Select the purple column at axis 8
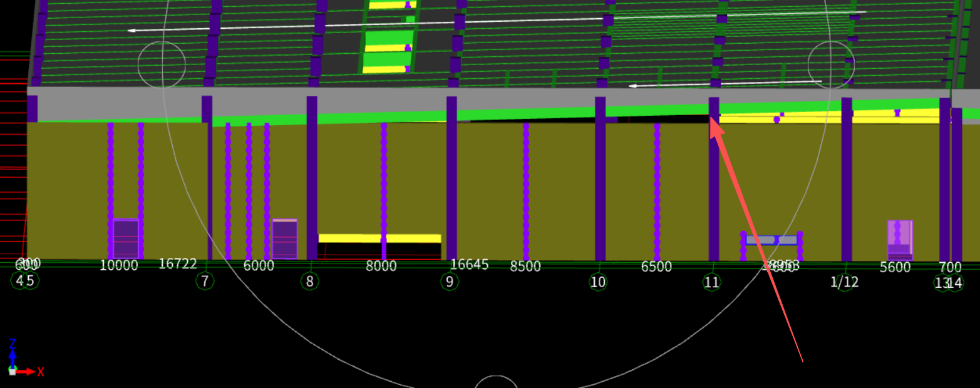980x388 pixels. point(312,178)
